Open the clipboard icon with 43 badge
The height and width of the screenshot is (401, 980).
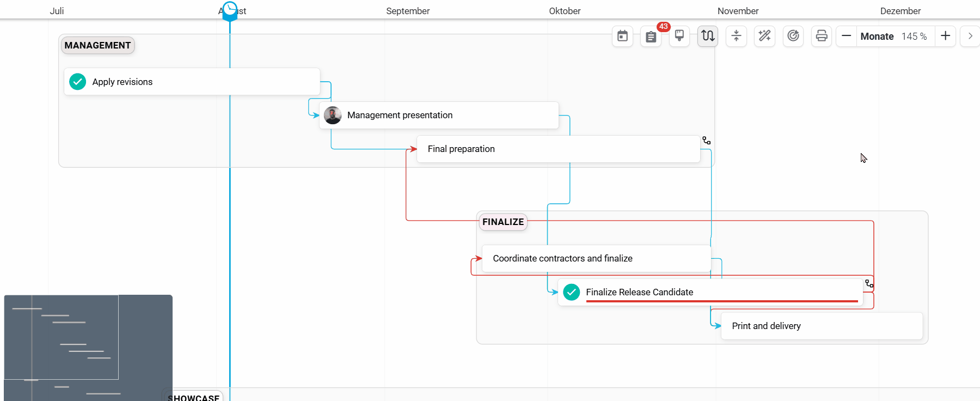click(651, 36)
